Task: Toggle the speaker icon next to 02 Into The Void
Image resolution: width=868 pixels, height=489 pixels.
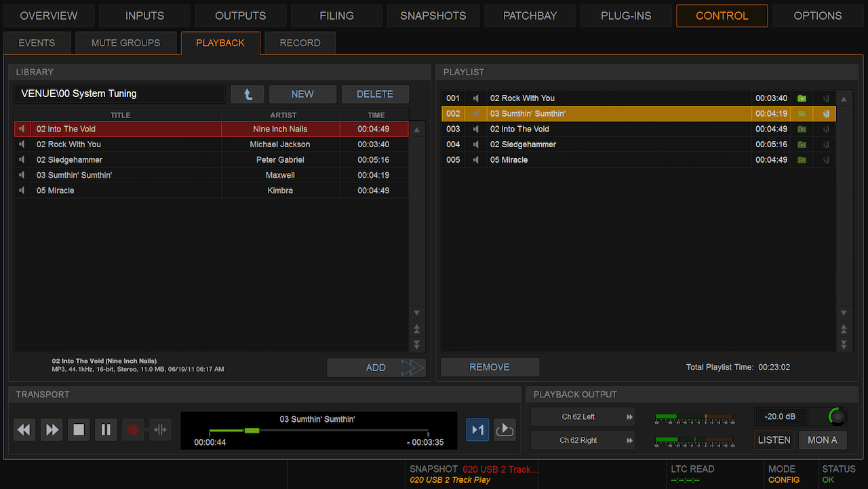Action: [21, 128]
